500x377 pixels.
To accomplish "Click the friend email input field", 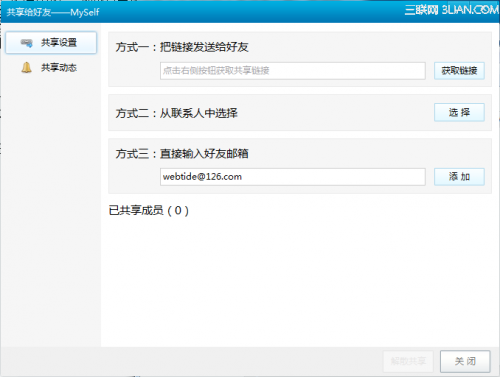I will coord(293,177).
